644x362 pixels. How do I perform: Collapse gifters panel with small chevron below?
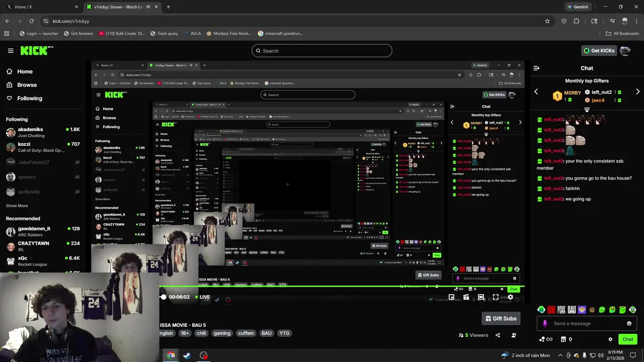click(x=587, y=110)
